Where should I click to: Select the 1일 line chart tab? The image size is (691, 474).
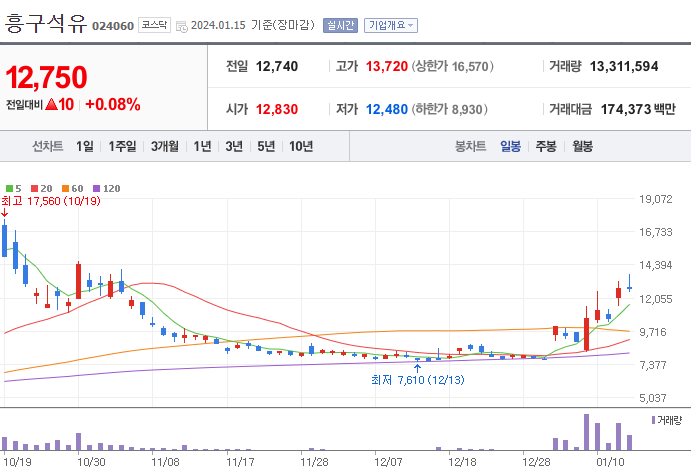click(85, 146)
